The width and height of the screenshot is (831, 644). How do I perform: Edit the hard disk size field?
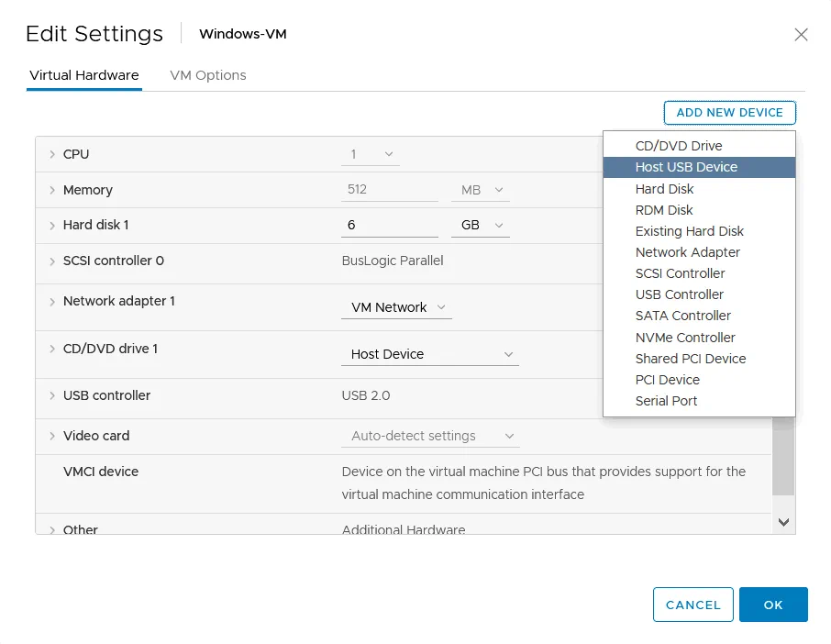click(x=390, y=225)
